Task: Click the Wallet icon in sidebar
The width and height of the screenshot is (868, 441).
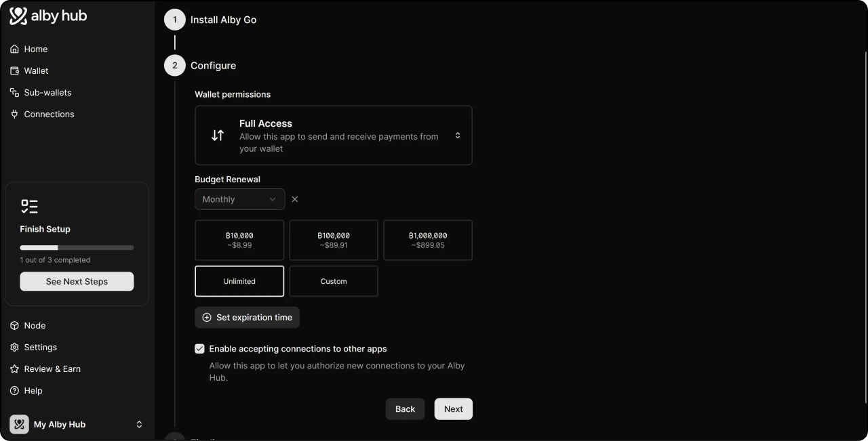Action: click(x=14, y=71)
